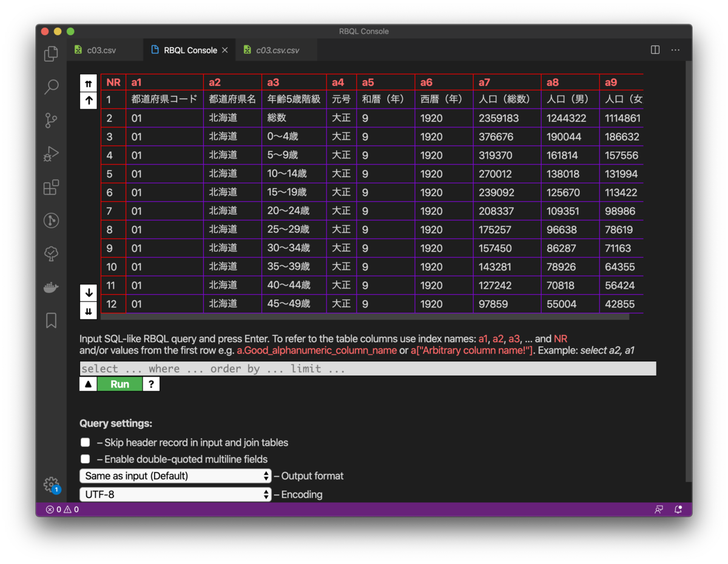Enable double-quoted multiline fields checkbox

click(x=86, y=459)
